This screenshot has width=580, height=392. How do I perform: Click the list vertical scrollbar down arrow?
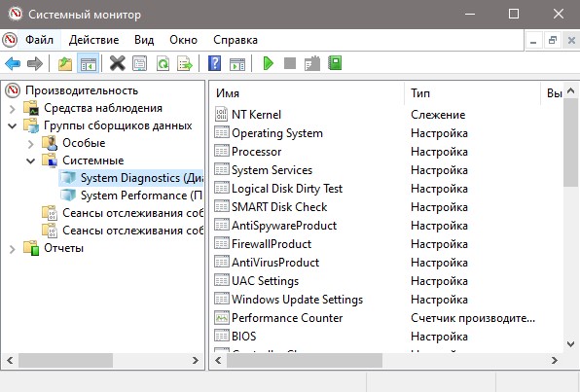tap(570, 344)
